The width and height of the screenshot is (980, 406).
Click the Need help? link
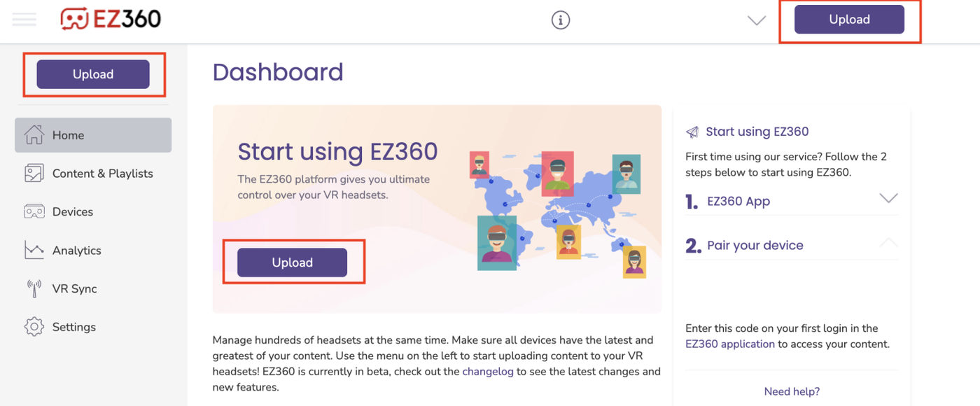click(x=792, y=391)
